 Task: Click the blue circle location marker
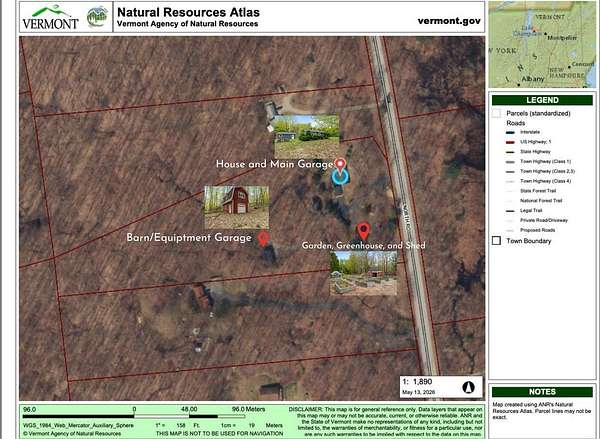tap(340, 177)
